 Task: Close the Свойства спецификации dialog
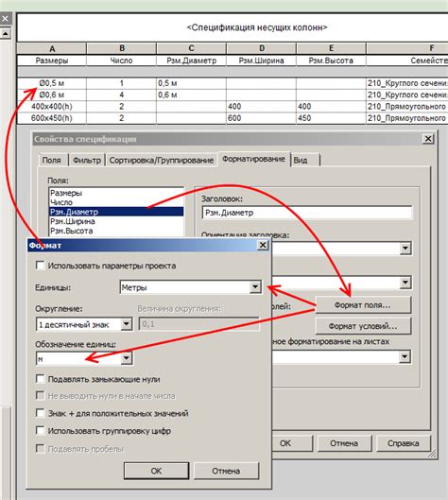[428, 139]
